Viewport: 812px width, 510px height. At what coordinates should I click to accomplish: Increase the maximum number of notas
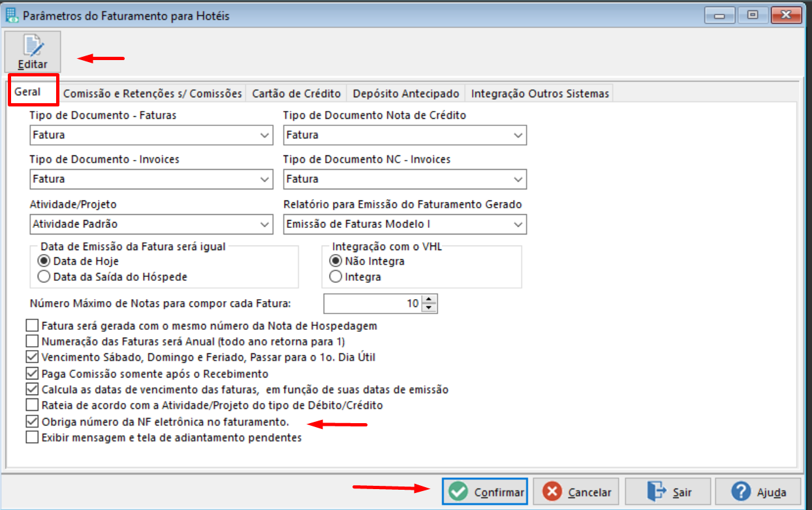coord(429,299)
